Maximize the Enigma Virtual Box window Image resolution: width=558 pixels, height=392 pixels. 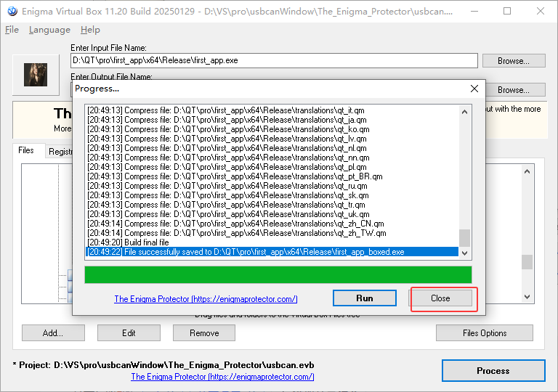click(507, 12)
